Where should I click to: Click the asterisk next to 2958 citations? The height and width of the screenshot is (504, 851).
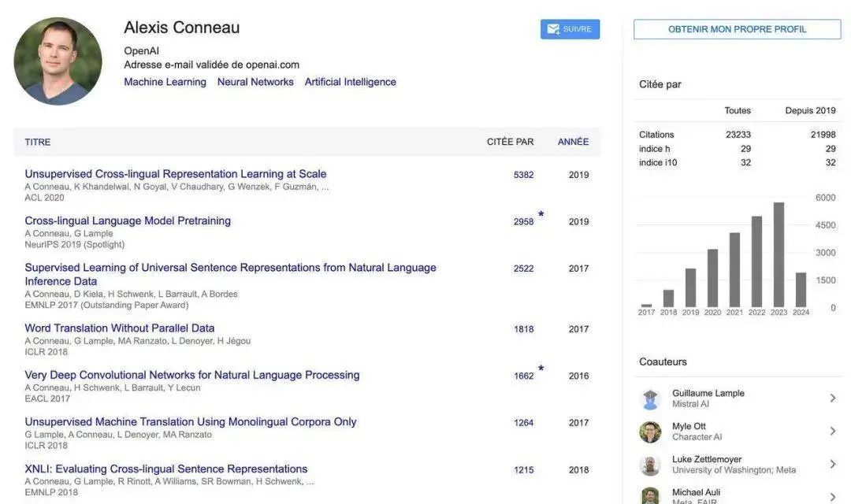[541, 214]
